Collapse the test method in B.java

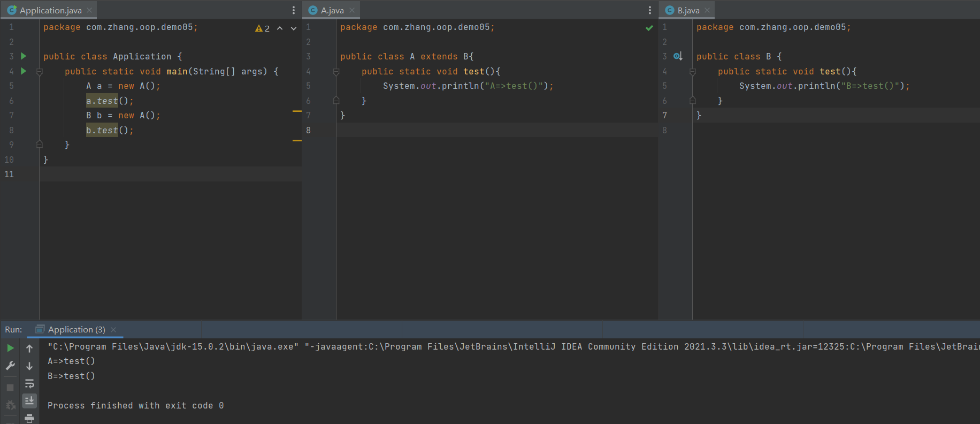tap(692, 72)
